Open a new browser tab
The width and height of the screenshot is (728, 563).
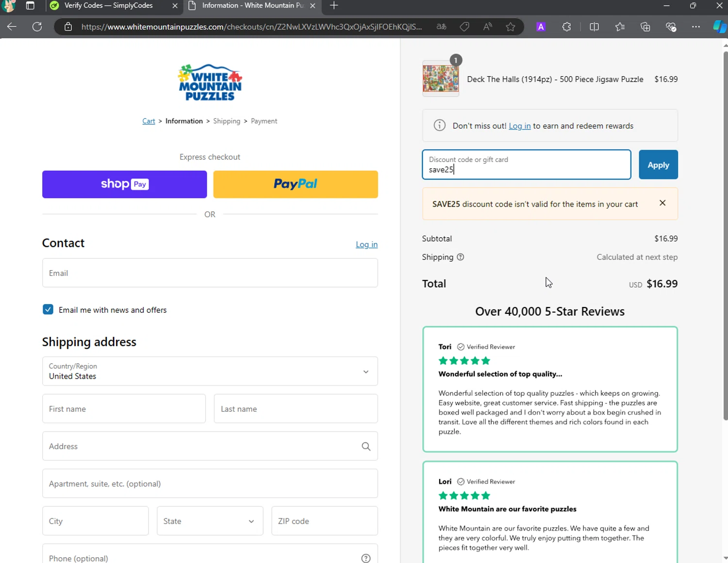pos(334,6)
